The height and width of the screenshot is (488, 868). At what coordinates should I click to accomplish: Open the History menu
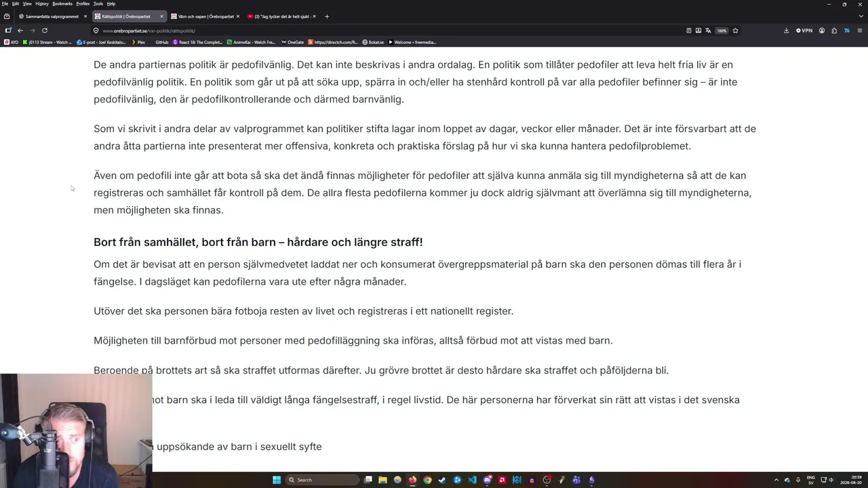[42, 3]
